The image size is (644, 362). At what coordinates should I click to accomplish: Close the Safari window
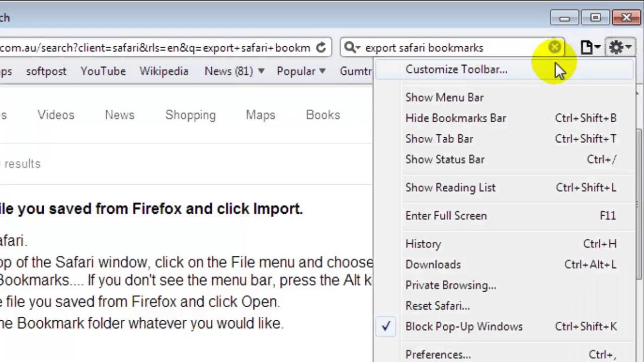tap(627, 18)
